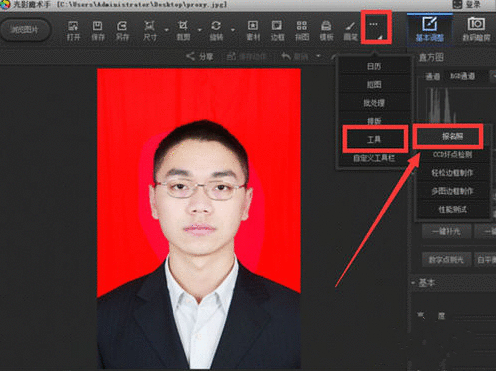Click the 亮度 brightness slider track
This screenshot has height=371, width=496.
pyautogui.click(x=474, y=316)
